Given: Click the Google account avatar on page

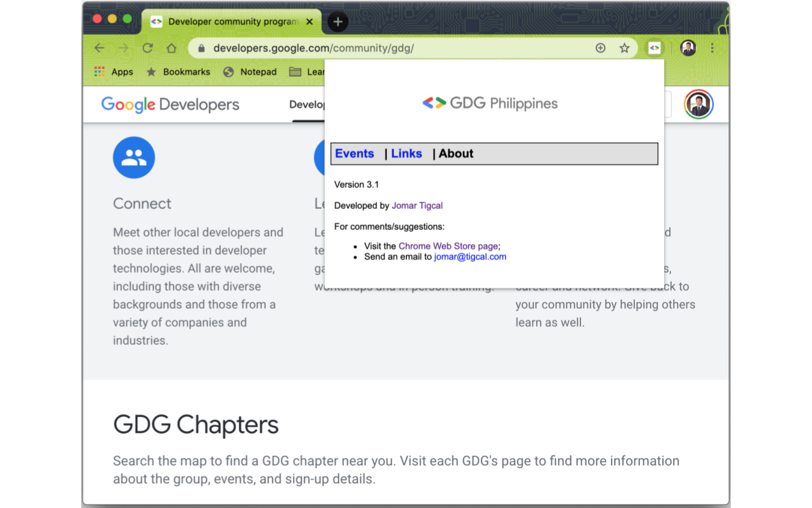Looking at the screenshot, I should 698,104.
